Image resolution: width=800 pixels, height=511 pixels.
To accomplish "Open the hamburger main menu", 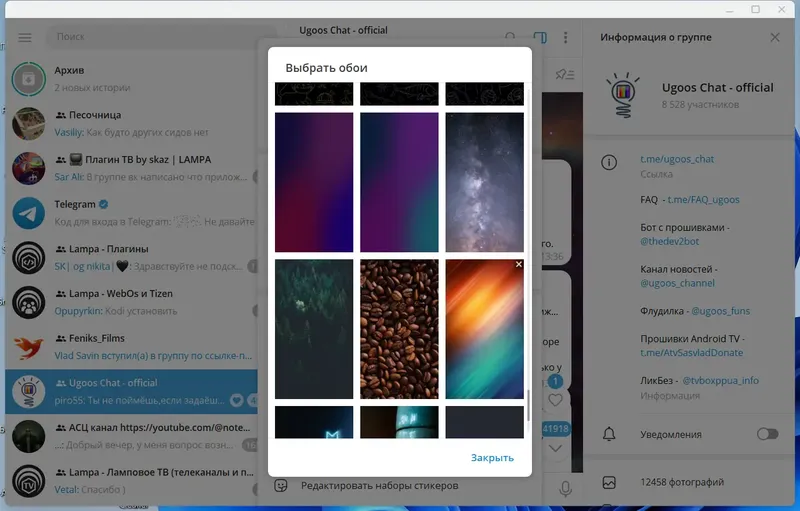I will click(x=24, y=38).
